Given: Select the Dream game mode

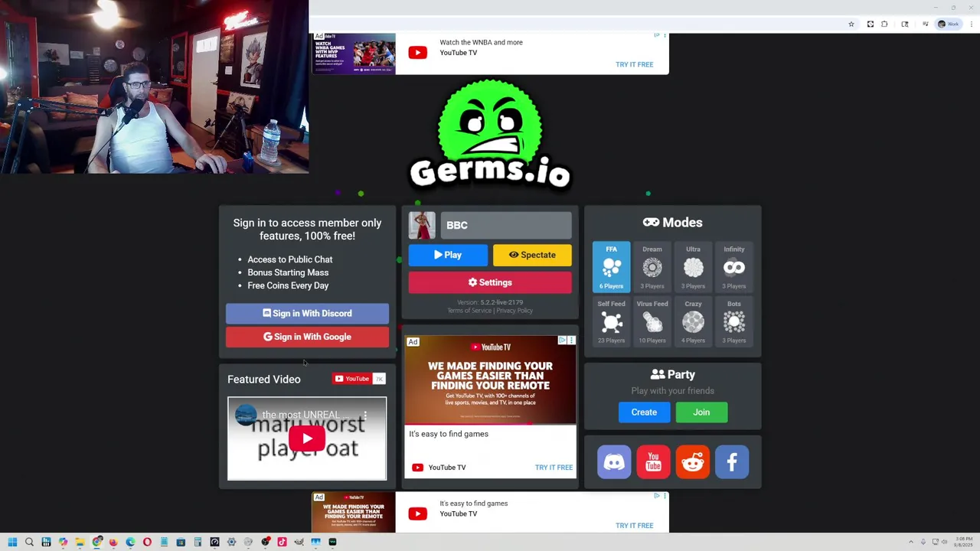Looking at the screenshot, I should click(x=652, y=267).
